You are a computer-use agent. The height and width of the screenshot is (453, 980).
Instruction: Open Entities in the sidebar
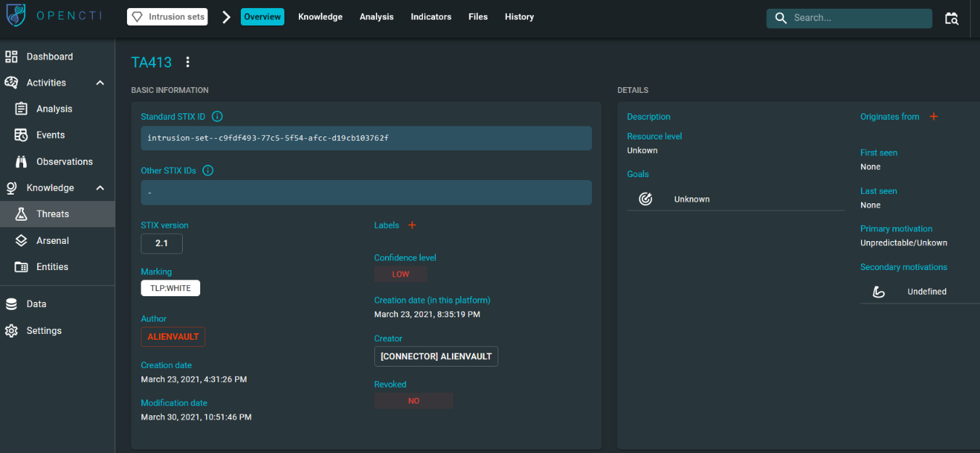pos(57,267)
